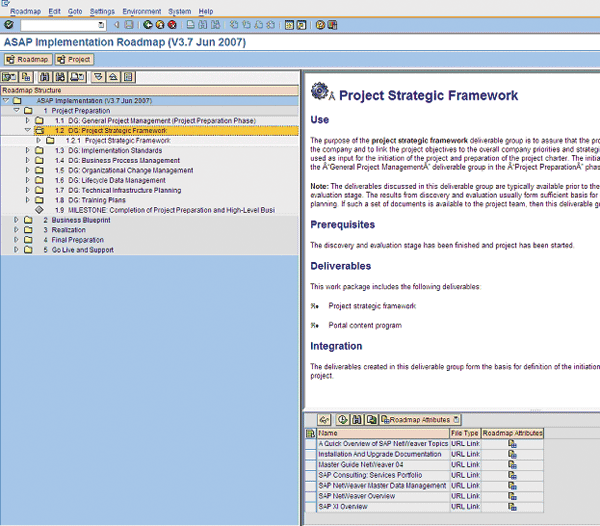The image size is (600, 526).
Task: Expand 1.3 DG: Implementation Standards node
Action: click(28, 150)
